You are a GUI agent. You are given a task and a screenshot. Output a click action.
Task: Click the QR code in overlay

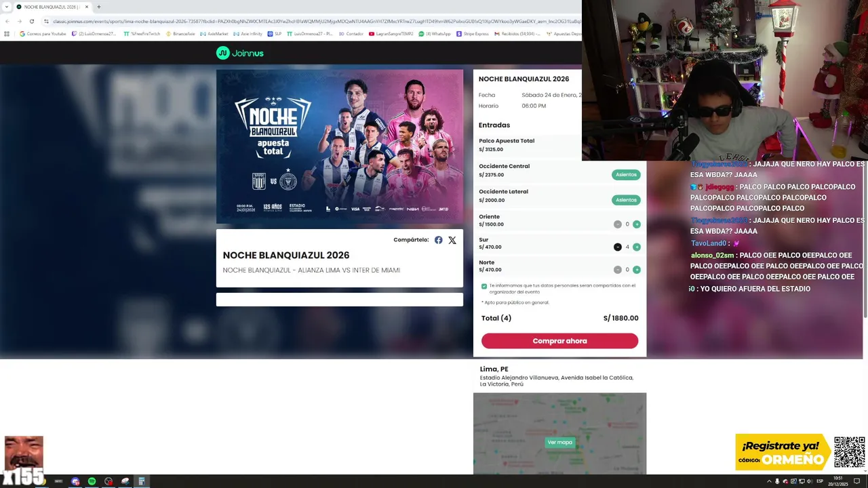pos(849,452)
